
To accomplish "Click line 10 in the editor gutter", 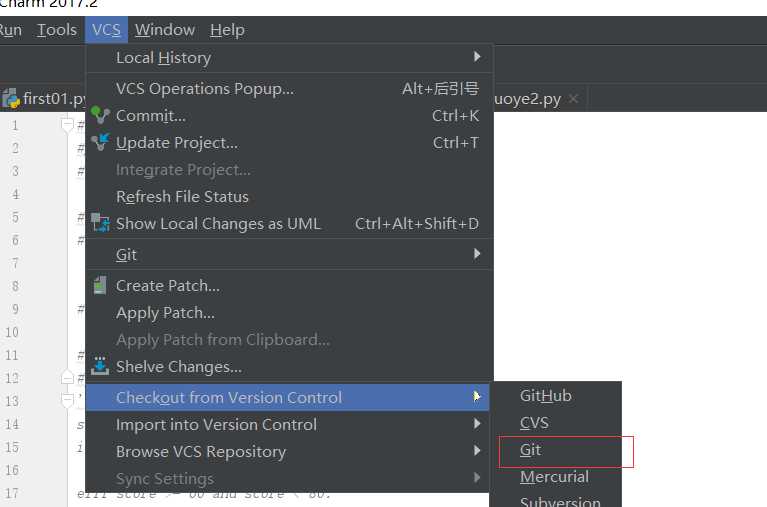I will click(12, 332).
